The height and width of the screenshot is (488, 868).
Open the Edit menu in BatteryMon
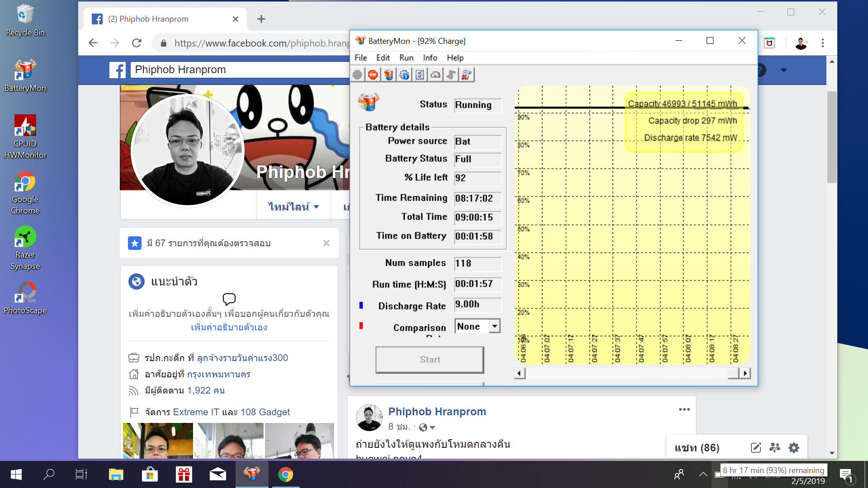[x=383, y=57]
